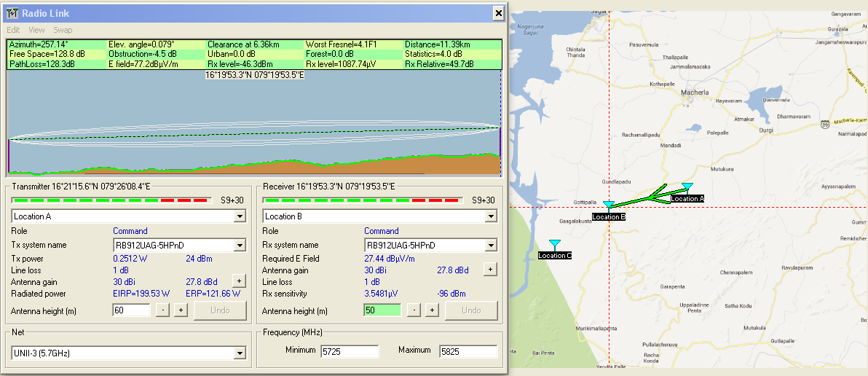This screenshot has height=376, width=868.
Task: Open the Tx system name dropdown
Action: click(x=240, y=245)
